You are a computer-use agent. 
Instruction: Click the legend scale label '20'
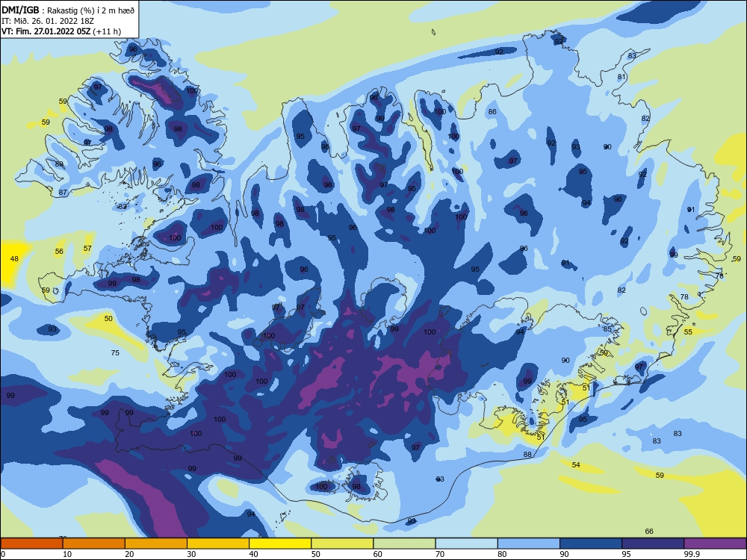point(129,554)
